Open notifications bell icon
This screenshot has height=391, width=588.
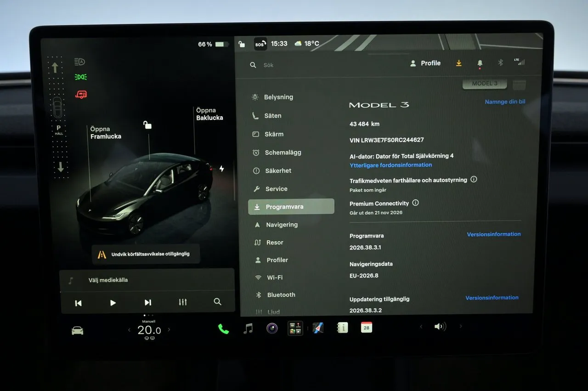tap(480, 63)
